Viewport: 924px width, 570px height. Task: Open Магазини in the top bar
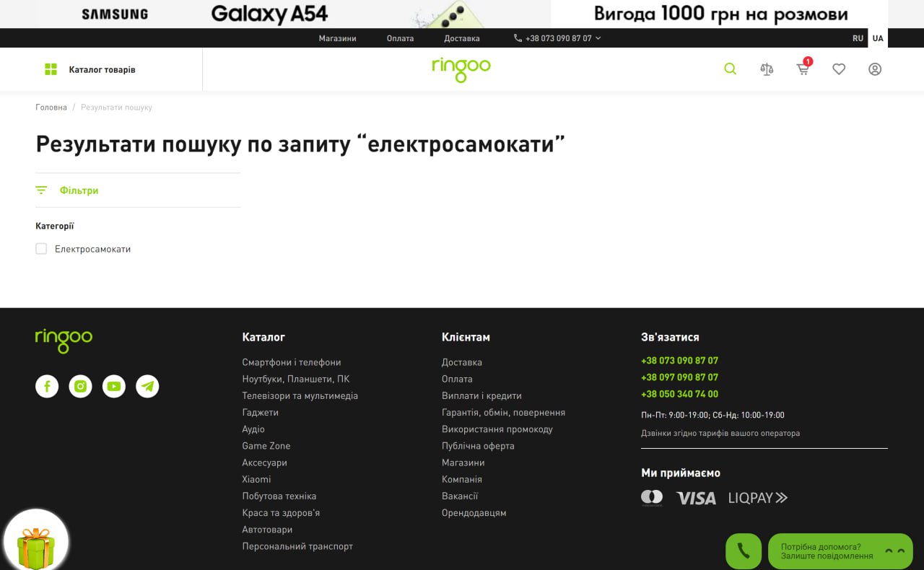pyautogui.click(x=337, y=38)
